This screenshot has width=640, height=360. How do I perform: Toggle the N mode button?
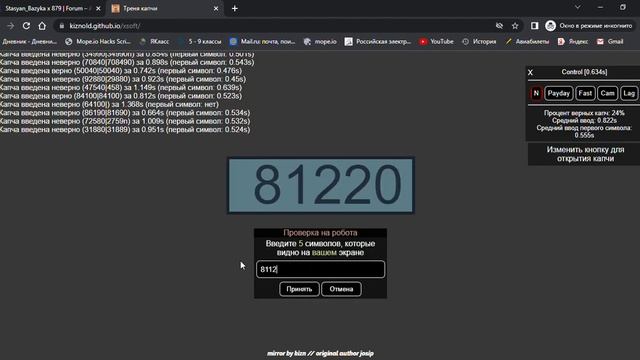click(x=536, y=93)
